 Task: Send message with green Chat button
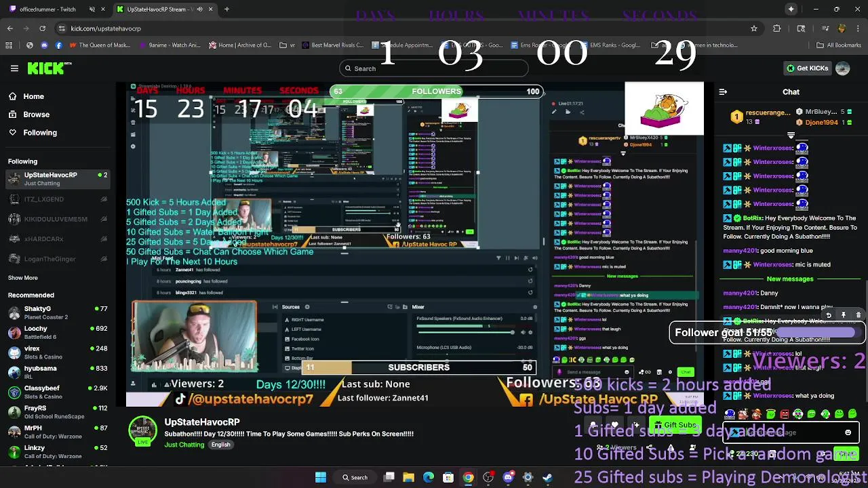pos(846,453)
